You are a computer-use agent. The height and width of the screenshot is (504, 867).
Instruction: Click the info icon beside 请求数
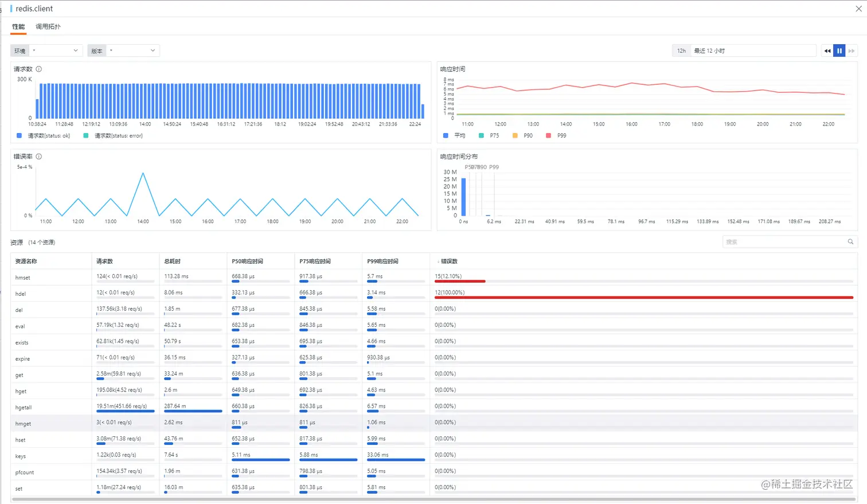39,69
